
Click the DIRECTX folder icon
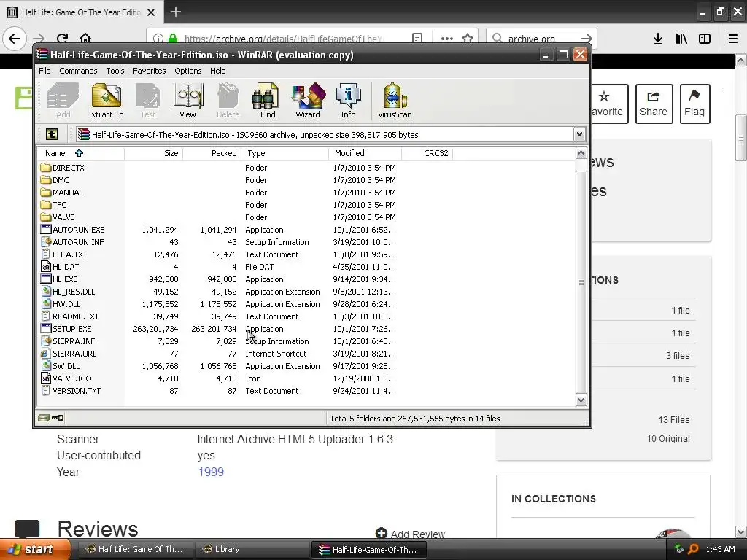tap(46, 168)
